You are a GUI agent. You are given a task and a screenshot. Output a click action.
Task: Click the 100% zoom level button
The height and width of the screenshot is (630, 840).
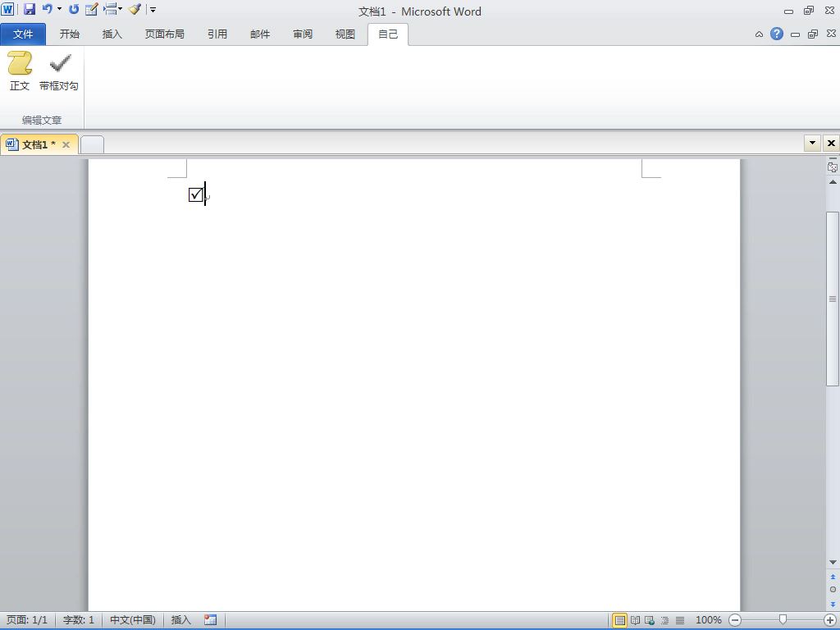click(708, 620)
